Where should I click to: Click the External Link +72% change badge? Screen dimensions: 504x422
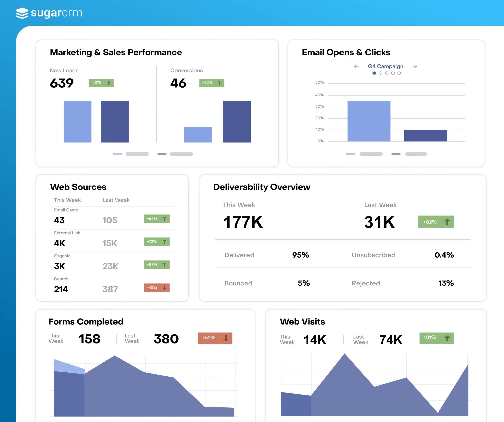(x=157, y=242)
